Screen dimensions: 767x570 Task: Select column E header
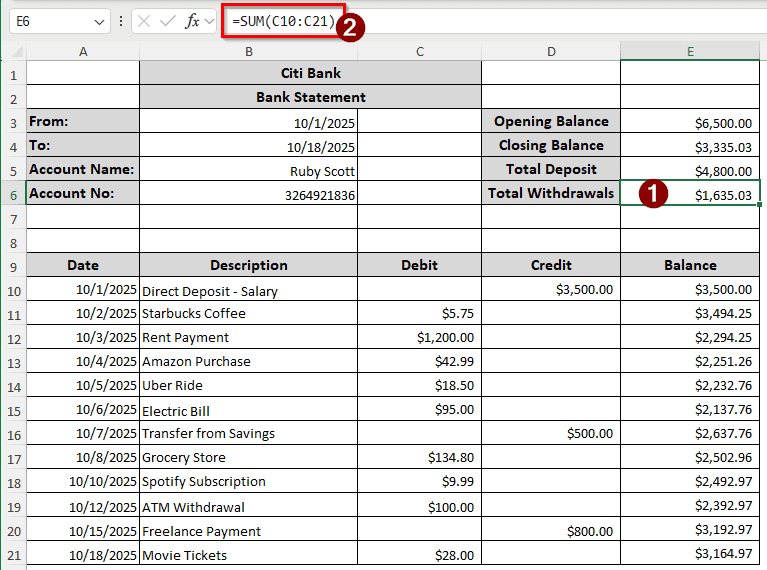click(690, 51)
